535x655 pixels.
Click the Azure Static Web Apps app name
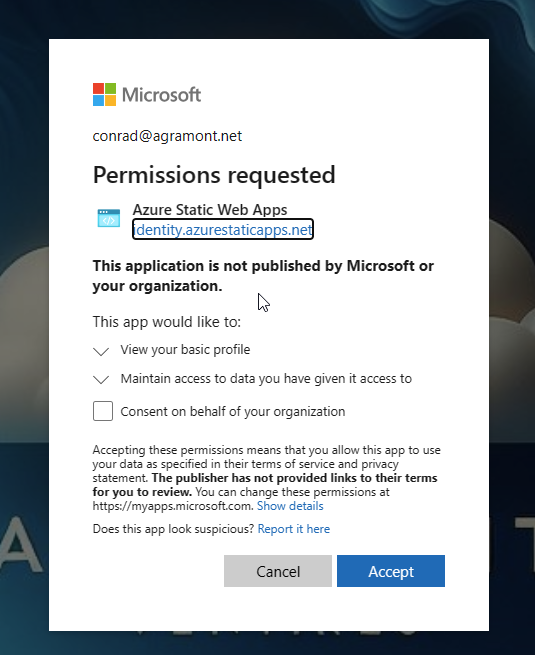(210, 209)
